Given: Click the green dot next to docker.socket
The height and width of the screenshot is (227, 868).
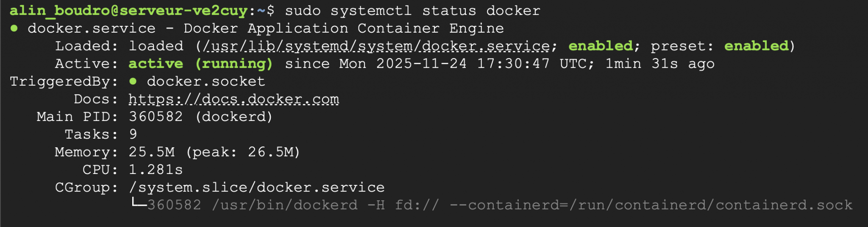Looking at the screenshot, I should click(133, 81).
